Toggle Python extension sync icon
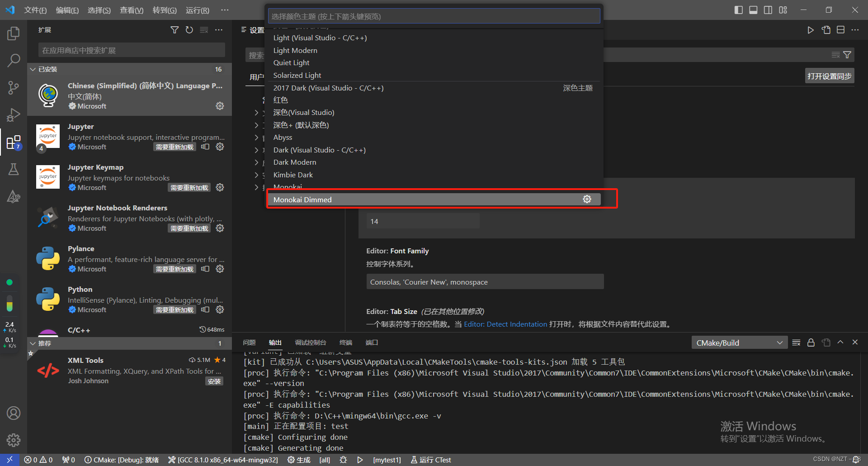The width and height of the screenshot is (868, 466). tap(205, 309)
